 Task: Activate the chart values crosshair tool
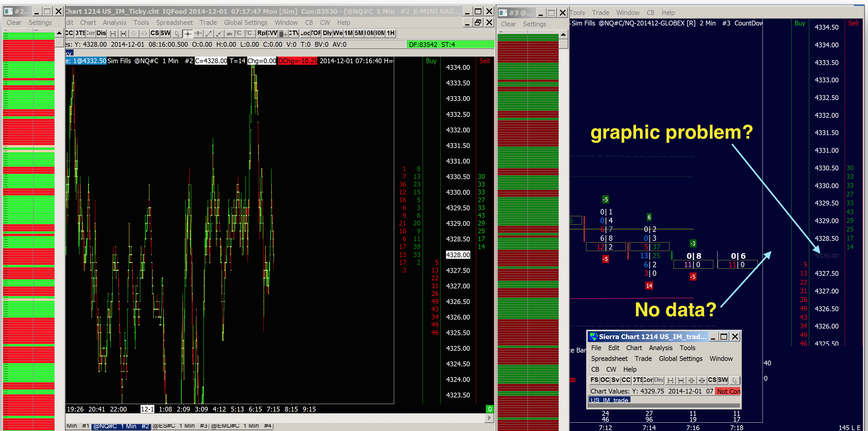click(188, 33)
